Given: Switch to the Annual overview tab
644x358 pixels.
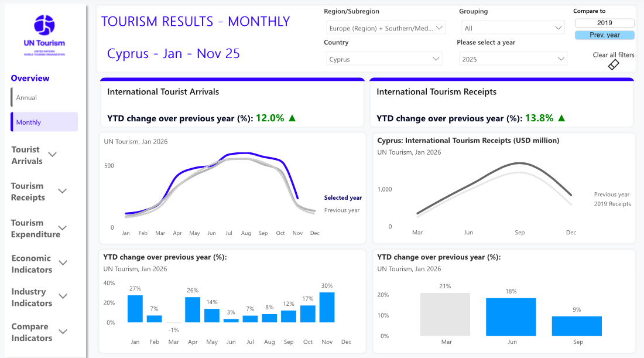Looking at the screenshot, I should pos(27,98).
